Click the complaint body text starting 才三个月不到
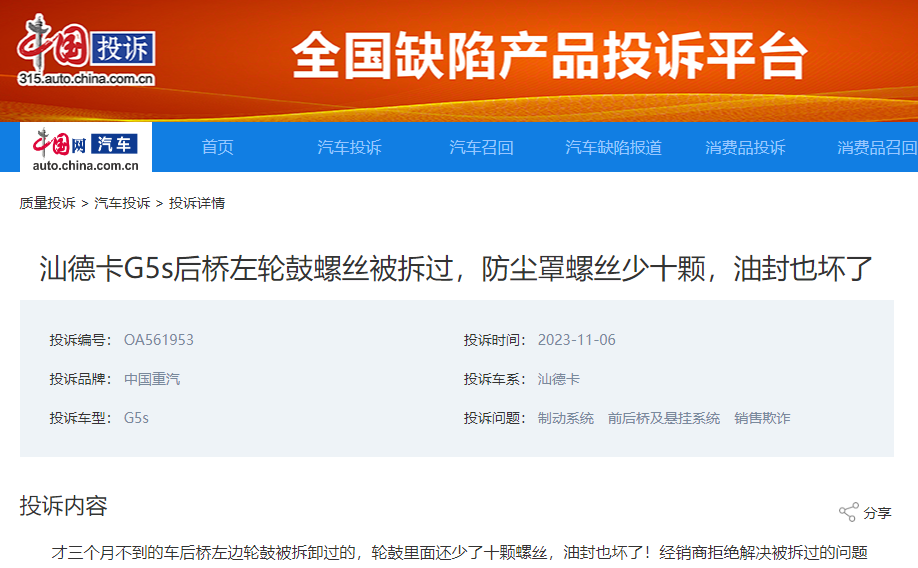918x568 pixels. coord(460,553)
